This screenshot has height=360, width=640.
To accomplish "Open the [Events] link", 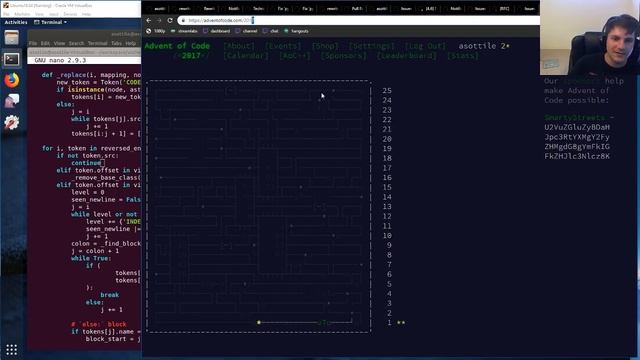I will click(283, 46).
